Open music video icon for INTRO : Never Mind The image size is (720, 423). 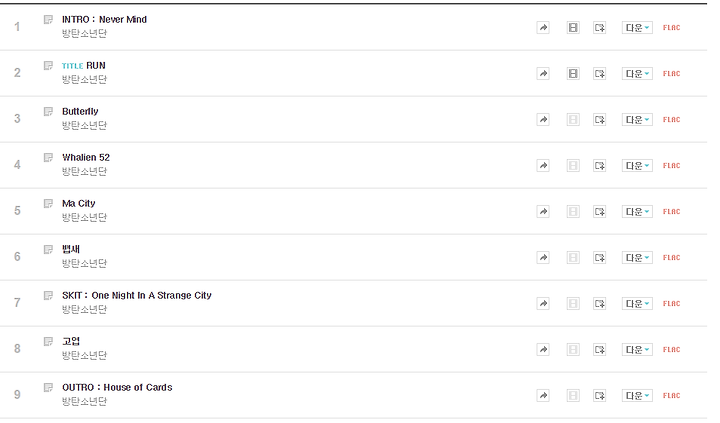pyautogui.click(x=573, y=28)
